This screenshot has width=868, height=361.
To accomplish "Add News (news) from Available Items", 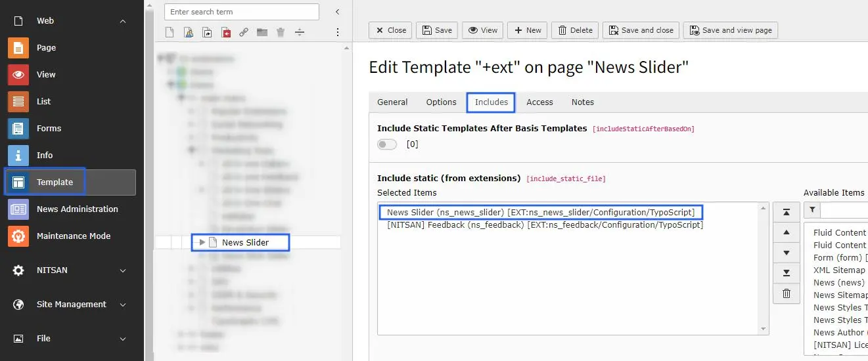I will (x=839, y=283).
